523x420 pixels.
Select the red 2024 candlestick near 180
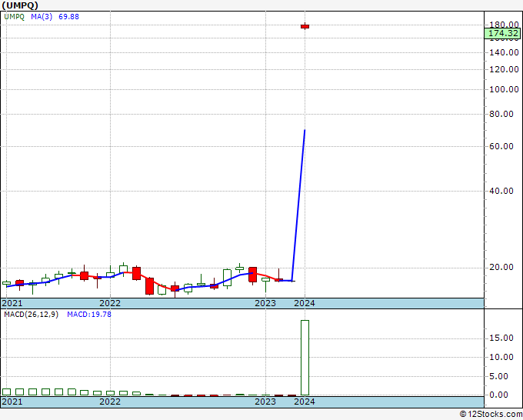tap(305, 26)
